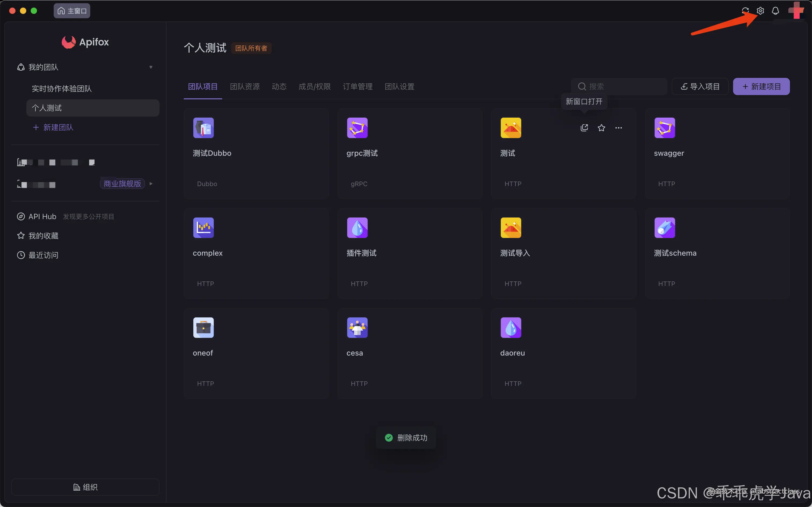812x507 pixels.
Task: Open 测试 project in new window icon
Action: [x=584, y=128]
